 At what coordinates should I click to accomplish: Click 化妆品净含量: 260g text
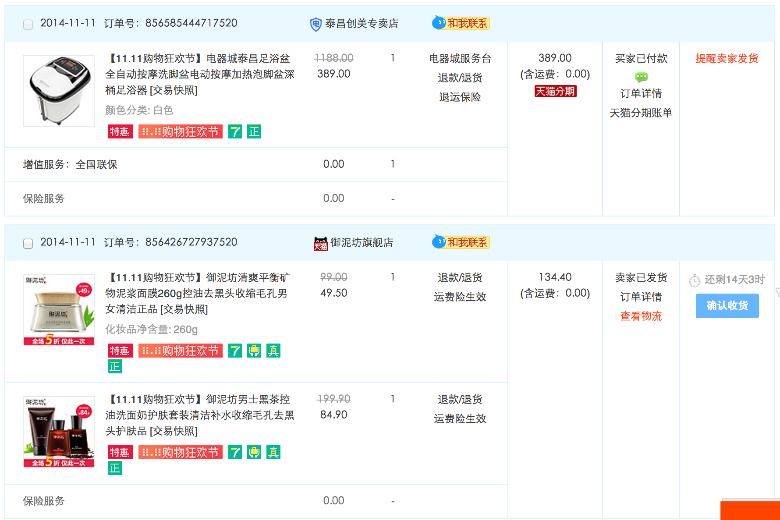point(151,329)
